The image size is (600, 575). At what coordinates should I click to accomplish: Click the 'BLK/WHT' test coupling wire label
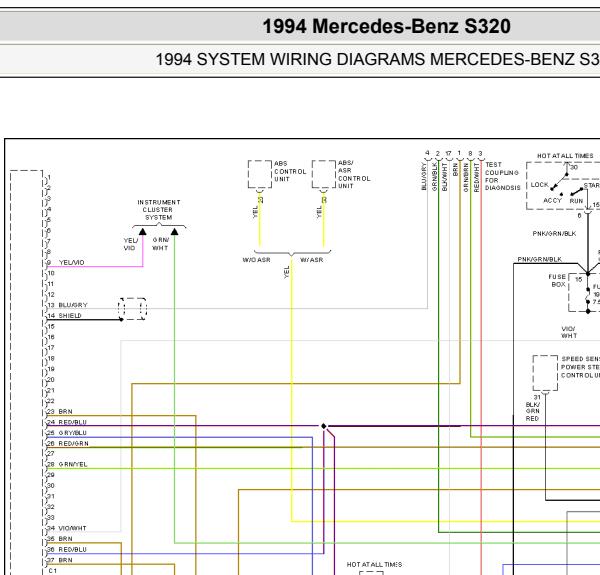(445, 176)
